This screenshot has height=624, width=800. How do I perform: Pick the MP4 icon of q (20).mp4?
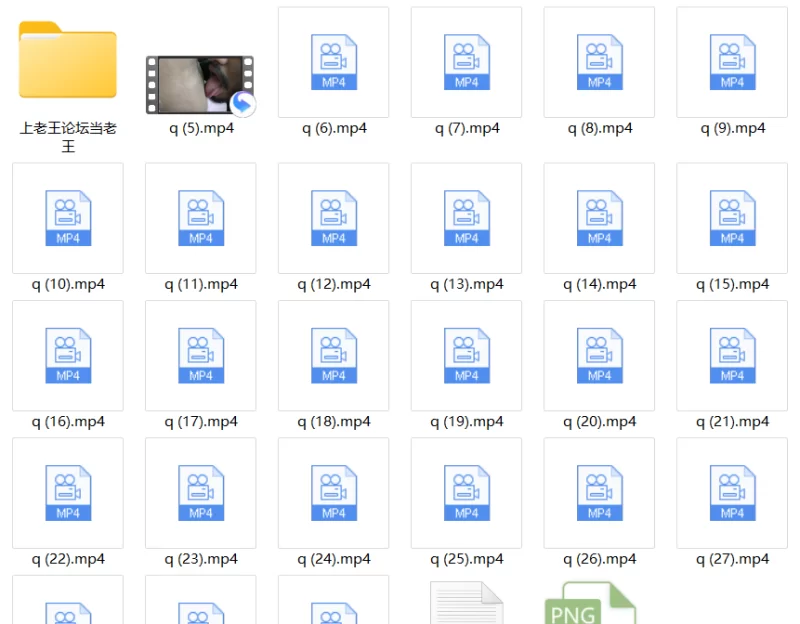[599, 355]
